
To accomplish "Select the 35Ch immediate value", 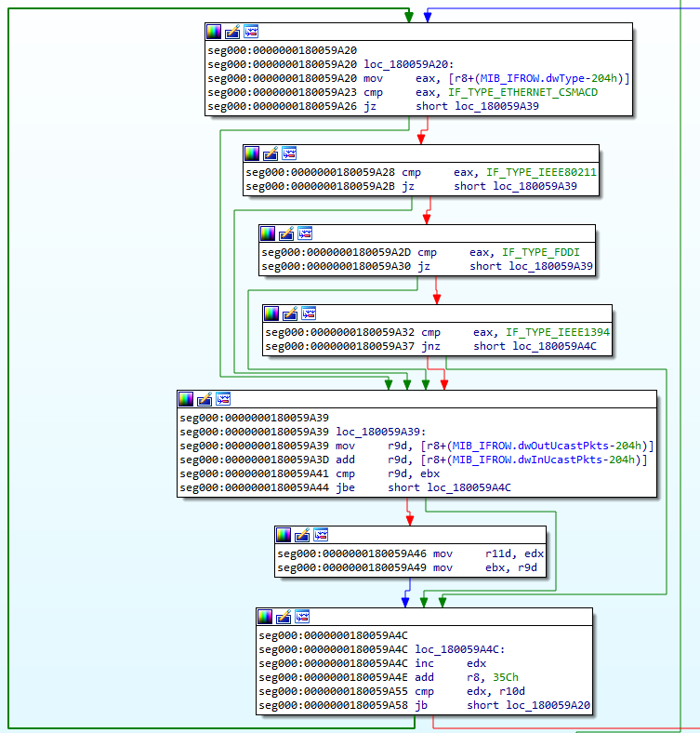I will 506,678.
